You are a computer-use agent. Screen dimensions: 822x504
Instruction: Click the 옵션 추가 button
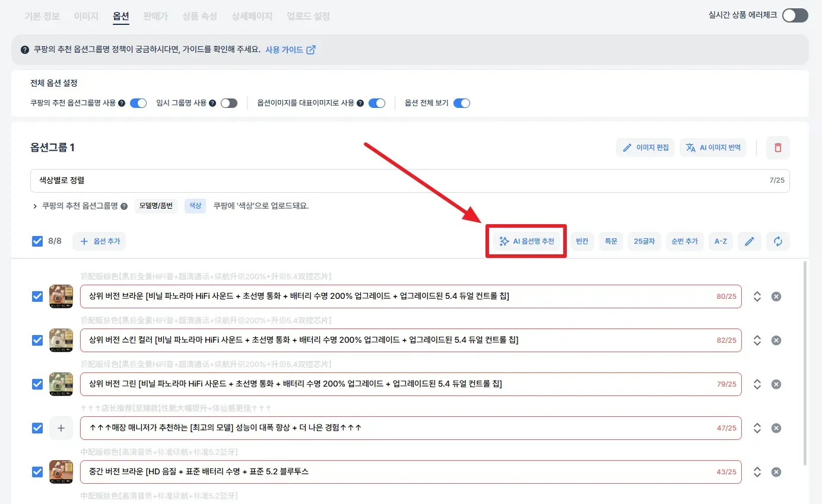click(100, 241)
